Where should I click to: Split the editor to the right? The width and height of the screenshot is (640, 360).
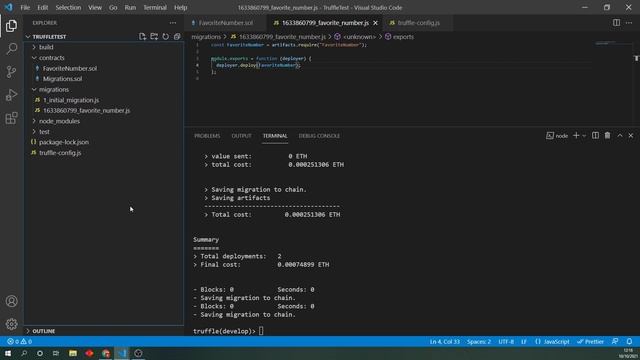tap(616, 23)
